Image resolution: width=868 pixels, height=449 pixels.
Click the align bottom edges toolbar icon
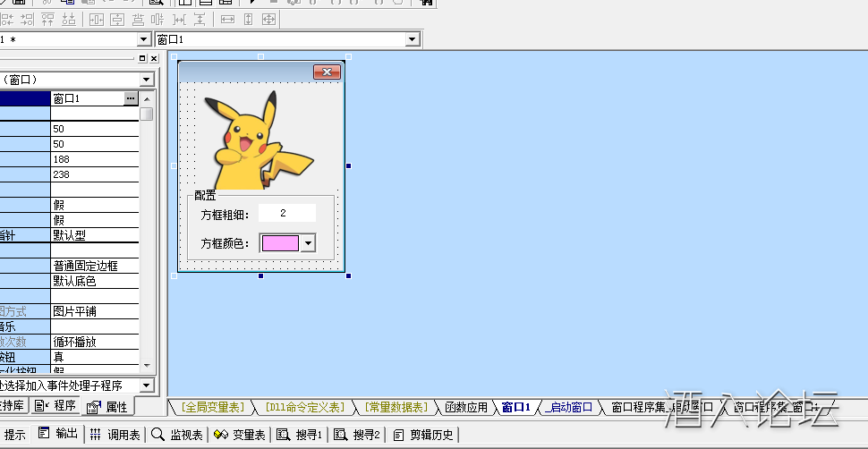point(68,19)
